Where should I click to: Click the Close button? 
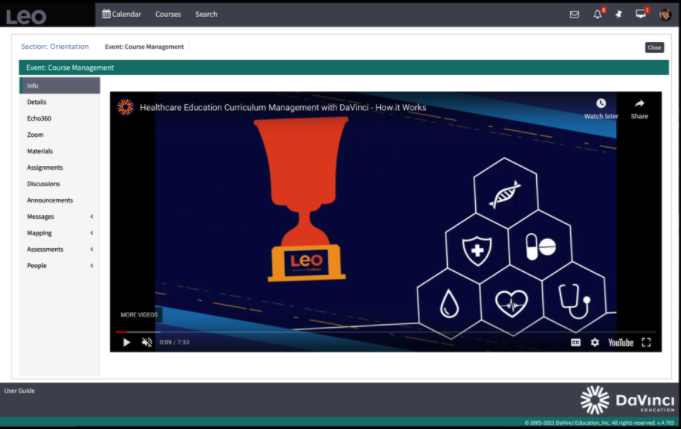(654, 47)
